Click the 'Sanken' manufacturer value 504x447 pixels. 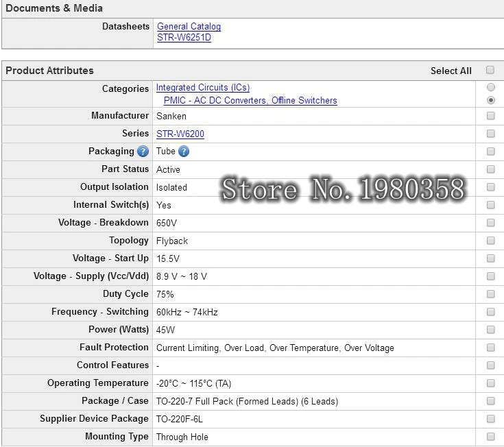(171, 116)
